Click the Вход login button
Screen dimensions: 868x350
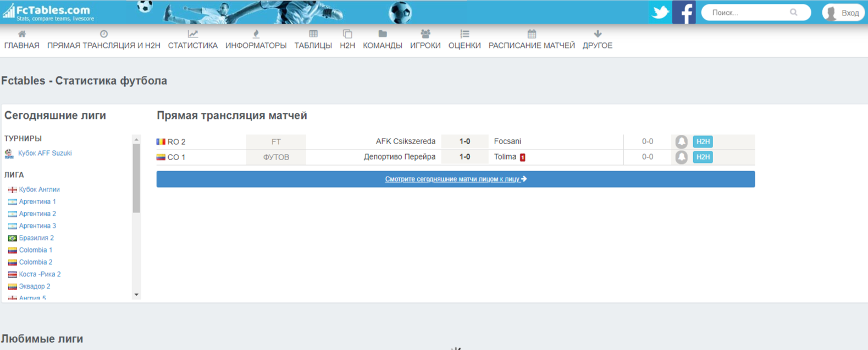point(843,13)
